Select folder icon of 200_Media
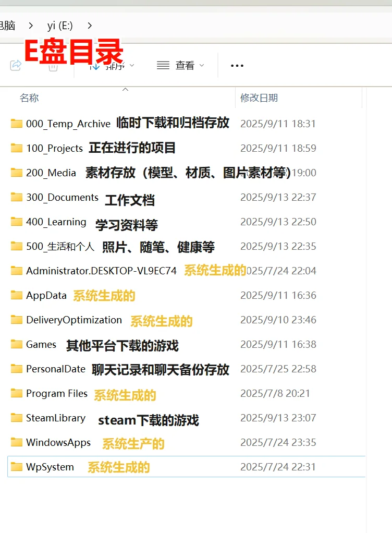392x533 pixels. (x=16, y=172)
